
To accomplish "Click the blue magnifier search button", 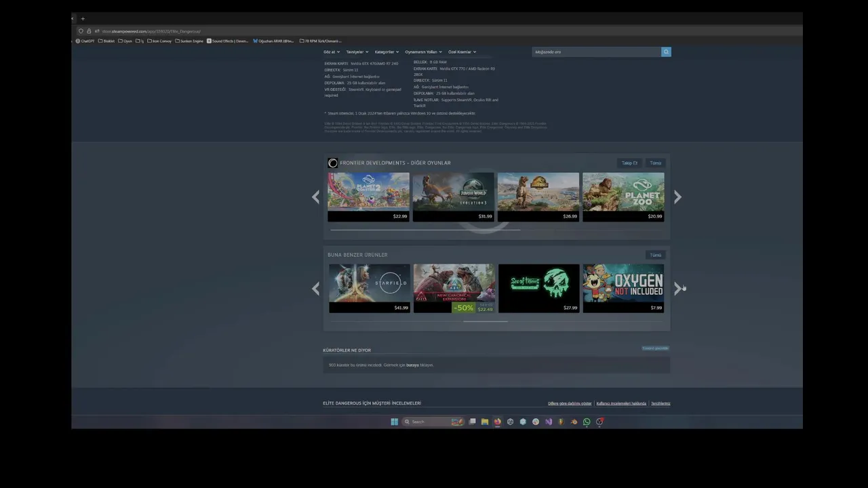I will pyautogui.click(x=666, y=52).
